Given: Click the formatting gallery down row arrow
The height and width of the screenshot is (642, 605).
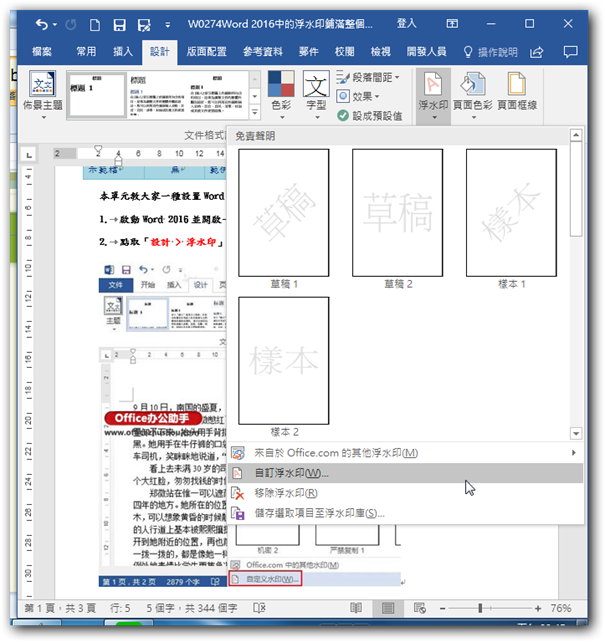Looking at the screenshot, I should tap(255, 97).
